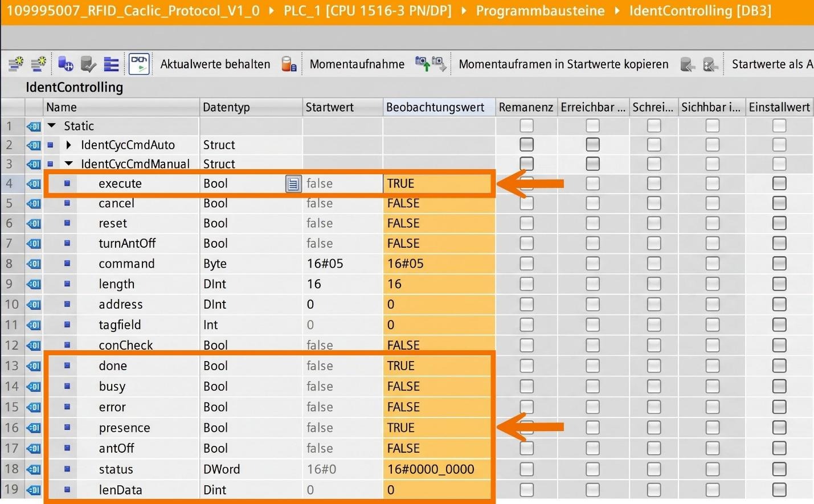Toggle Remanenz checkbox for IdentCycCmdAuto row

[x=526, y=145]
